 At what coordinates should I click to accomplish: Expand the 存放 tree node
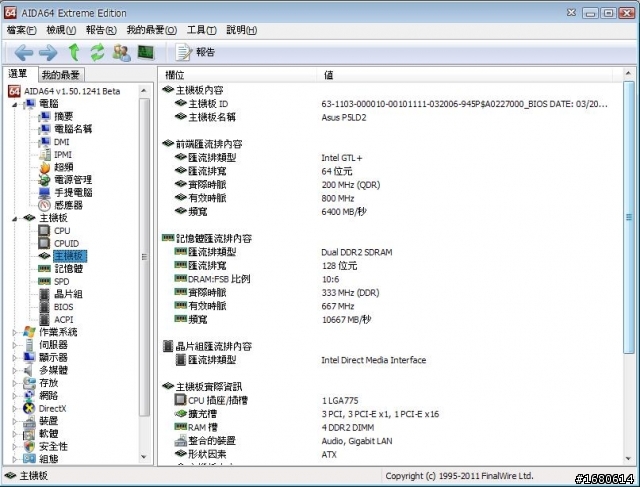point(15,383)
